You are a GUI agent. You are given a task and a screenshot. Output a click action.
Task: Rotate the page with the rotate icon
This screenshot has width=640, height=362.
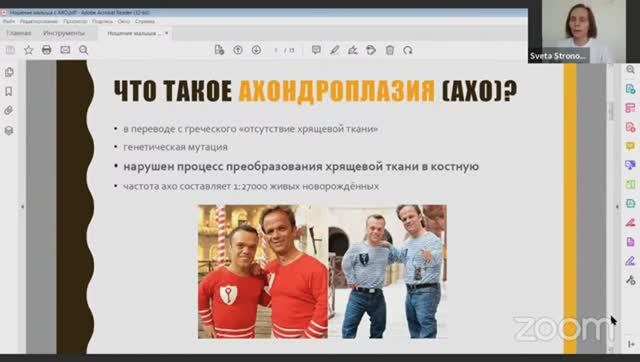408,50
